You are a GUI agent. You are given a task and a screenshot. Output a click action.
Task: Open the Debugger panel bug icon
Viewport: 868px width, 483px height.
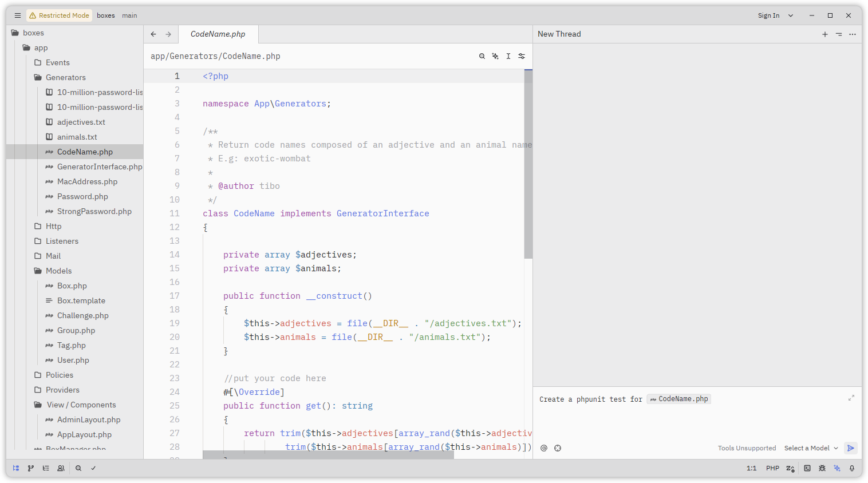[x=822, y=468]
